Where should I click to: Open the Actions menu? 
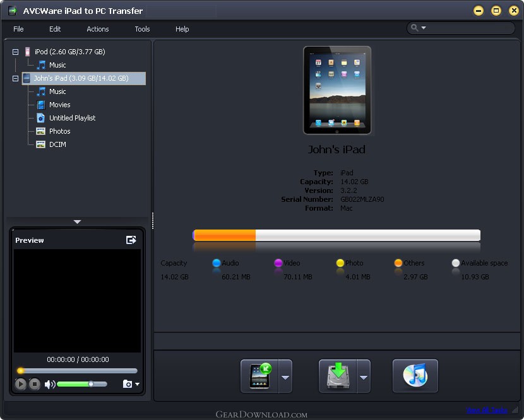(98, 29)
